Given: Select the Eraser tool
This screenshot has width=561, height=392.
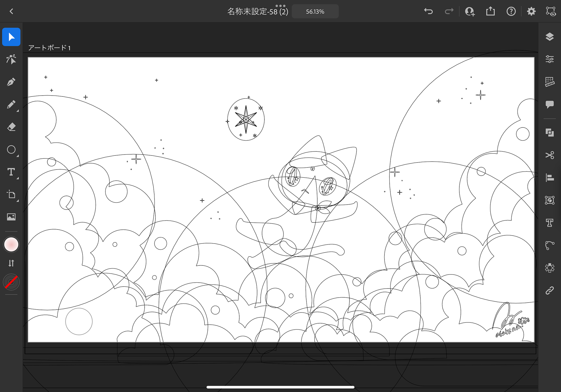Looking at the screenshot, I should pyautogui.click(x=11, y=127).
